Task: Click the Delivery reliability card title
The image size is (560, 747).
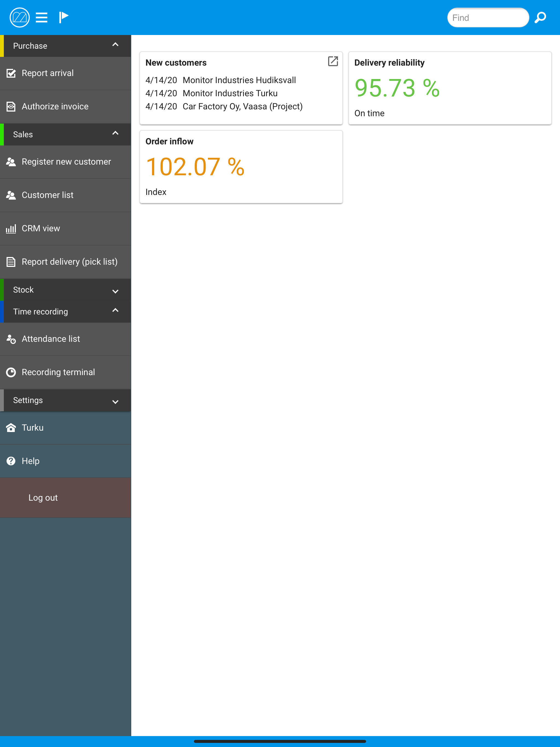Action: [x=389, y=63]
